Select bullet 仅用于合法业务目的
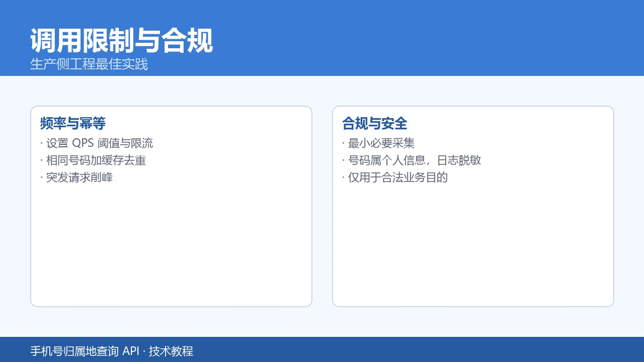 point(395,177)
